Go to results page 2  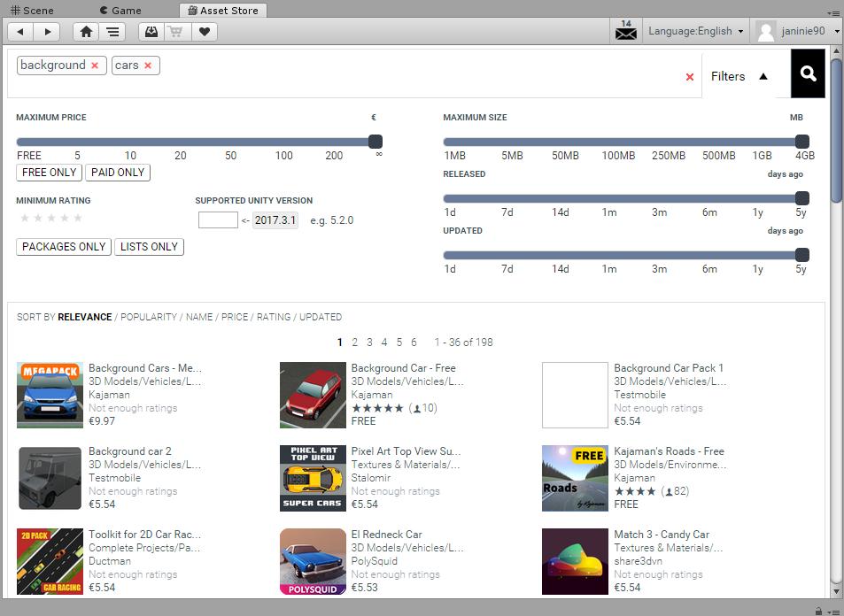click(x=355, y=343)
